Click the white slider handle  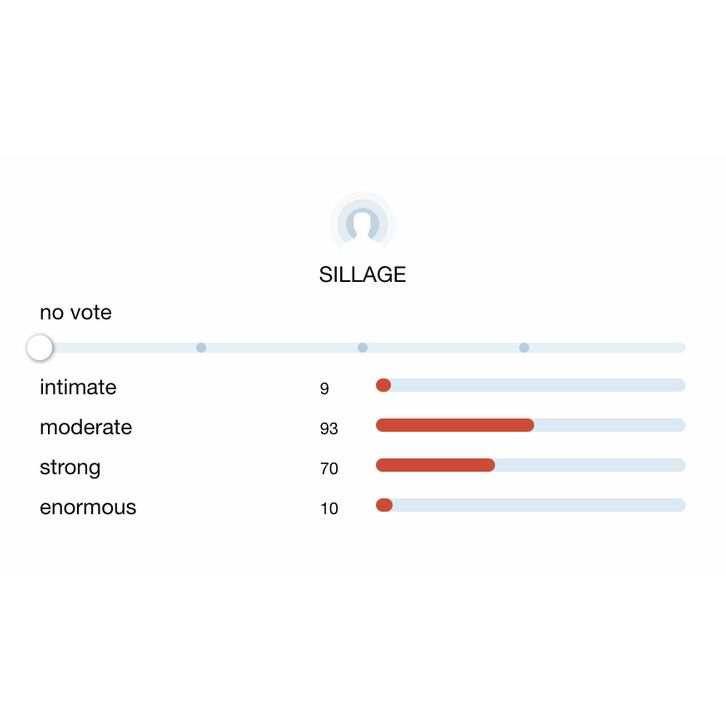pos(39,348)
